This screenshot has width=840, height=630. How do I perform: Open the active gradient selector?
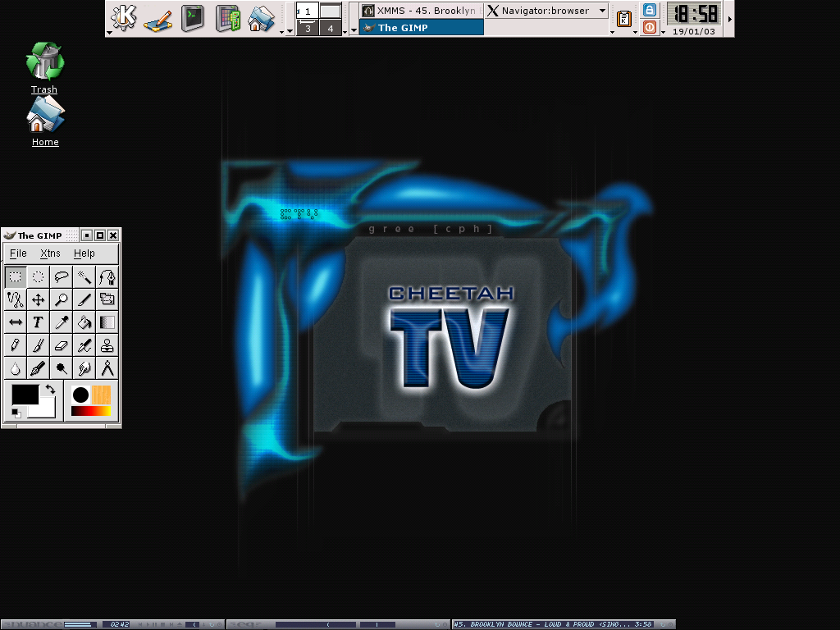pos(91,411)
